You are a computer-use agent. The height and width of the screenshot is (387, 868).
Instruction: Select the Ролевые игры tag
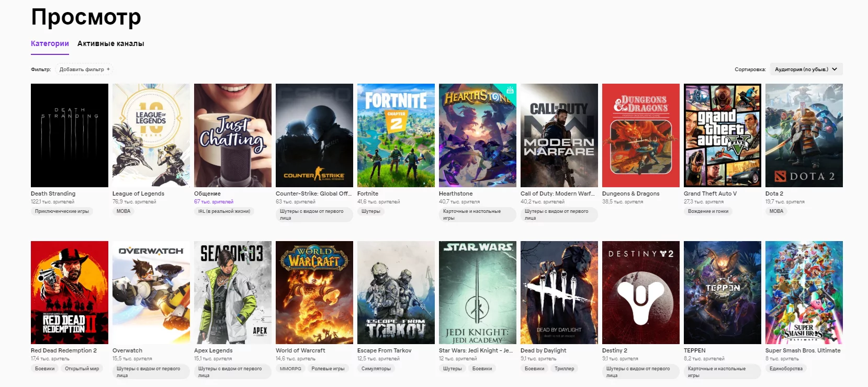328,369
